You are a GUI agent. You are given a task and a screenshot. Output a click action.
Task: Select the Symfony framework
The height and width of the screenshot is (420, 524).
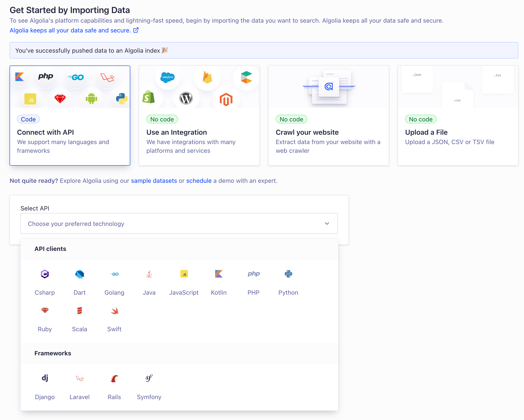(x=149, y=379)
